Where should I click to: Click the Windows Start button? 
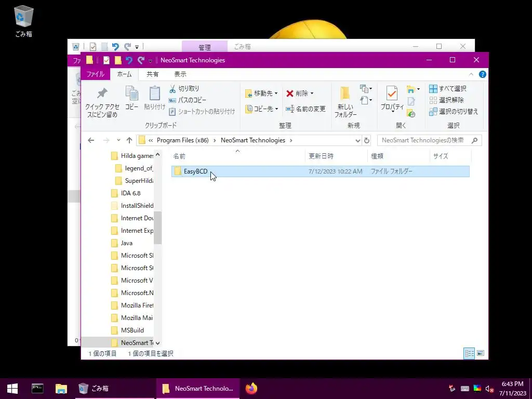12,388
